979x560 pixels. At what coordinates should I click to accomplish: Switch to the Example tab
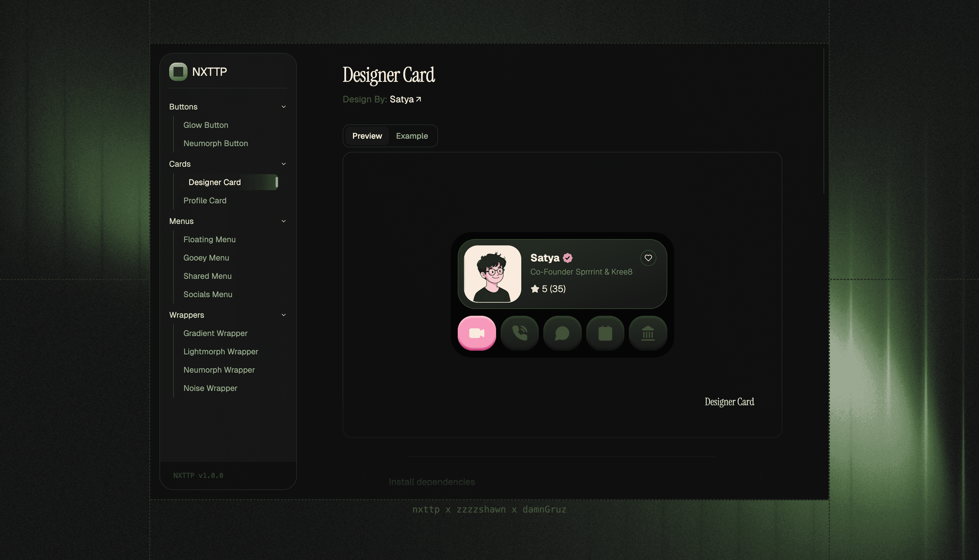point(412,136)
